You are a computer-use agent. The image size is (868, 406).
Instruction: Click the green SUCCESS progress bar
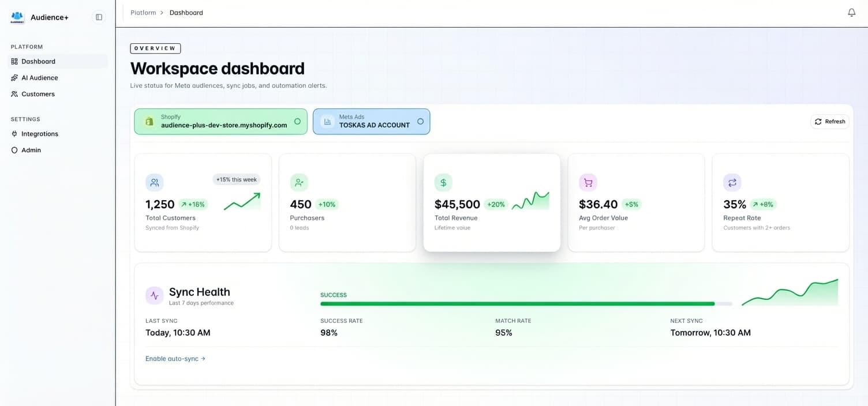coord(517,303)
